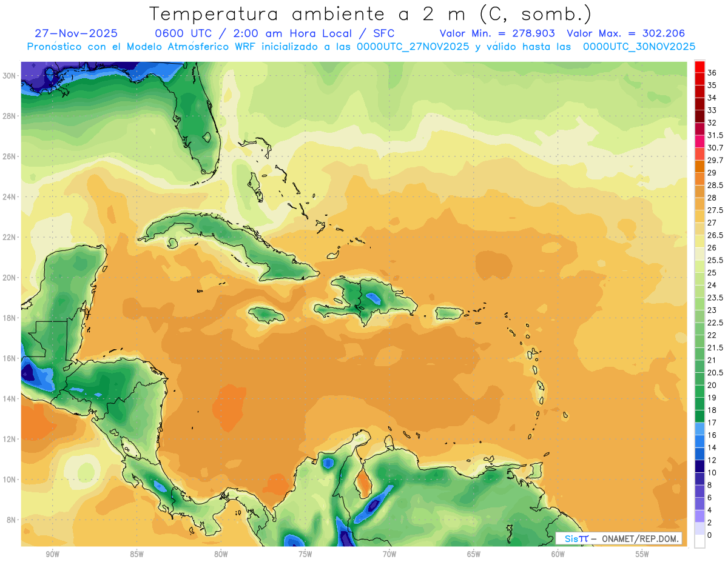Click legend value '27.5'

[715, 210]
